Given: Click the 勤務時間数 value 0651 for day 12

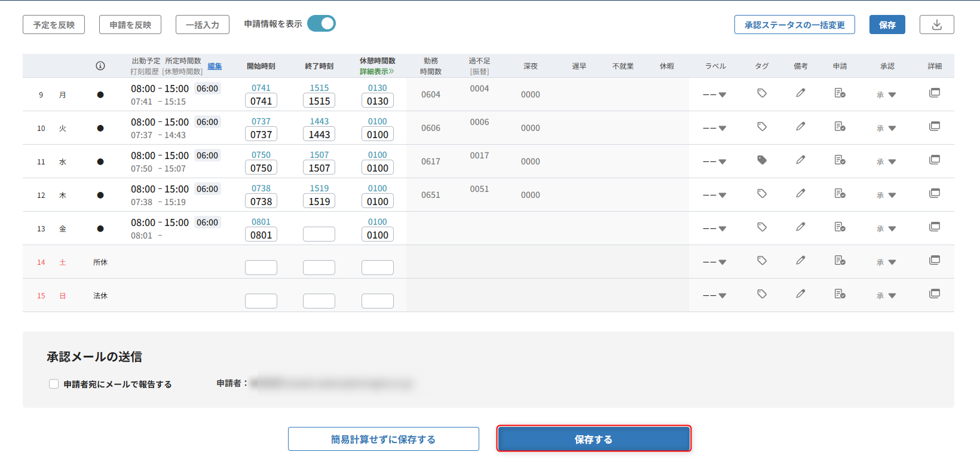Looking at the screenshot, I should pyautogui.click(x=431, y=195).
